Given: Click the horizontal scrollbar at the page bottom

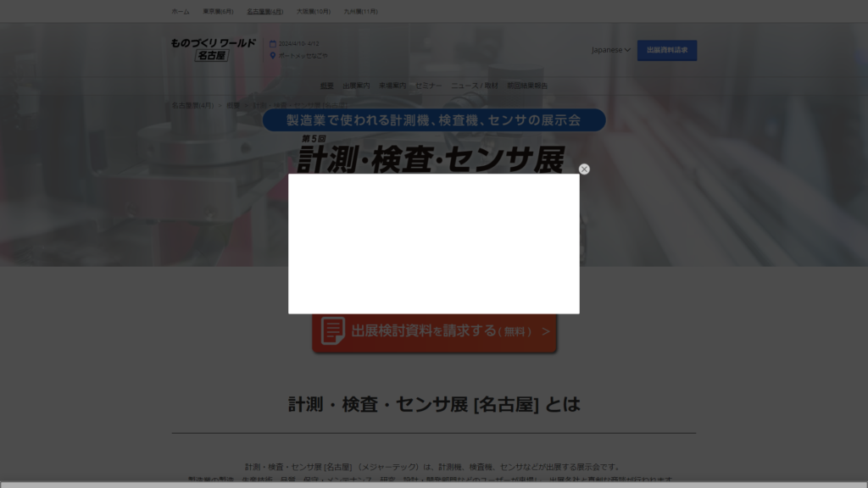Looking at the screenshot, I should click(x=434, y=485).
